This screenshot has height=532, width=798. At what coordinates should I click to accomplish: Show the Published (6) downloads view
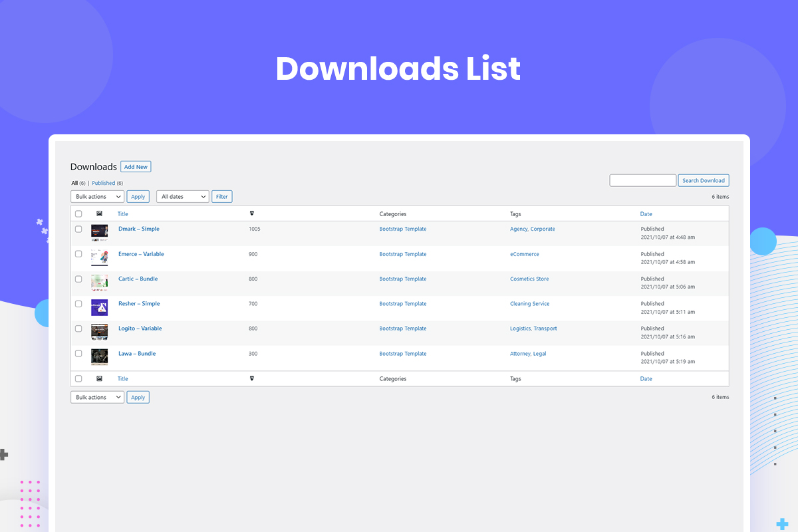pos(107,183)
